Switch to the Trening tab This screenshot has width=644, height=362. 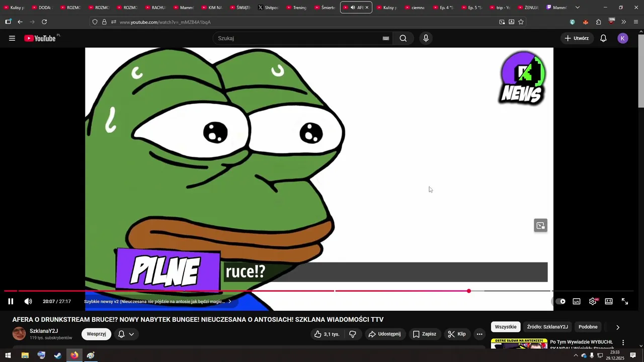click(x=297, y=8)
